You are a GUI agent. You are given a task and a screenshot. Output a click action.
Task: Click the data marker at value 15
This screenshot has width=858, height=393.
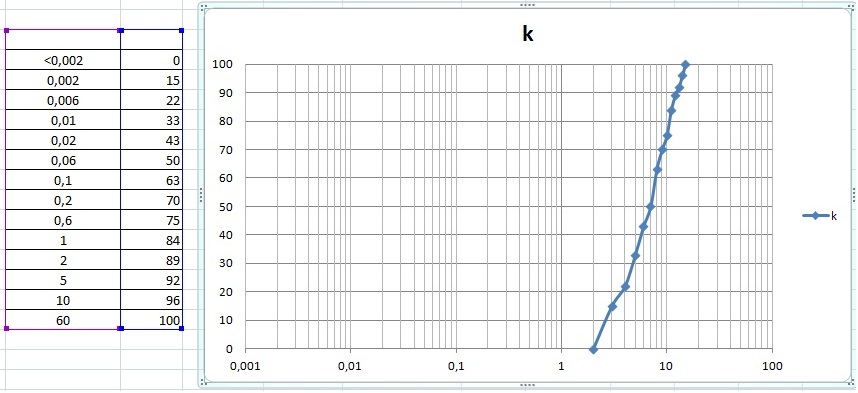pyautogui.click(x=612, y=307)
